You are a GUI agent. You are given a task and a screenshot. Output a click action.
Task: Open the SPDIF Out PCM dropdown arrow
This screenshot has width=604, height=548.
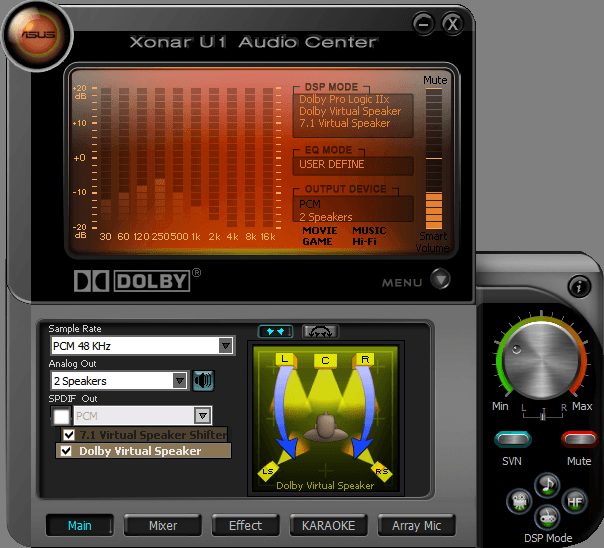[202, 416]
